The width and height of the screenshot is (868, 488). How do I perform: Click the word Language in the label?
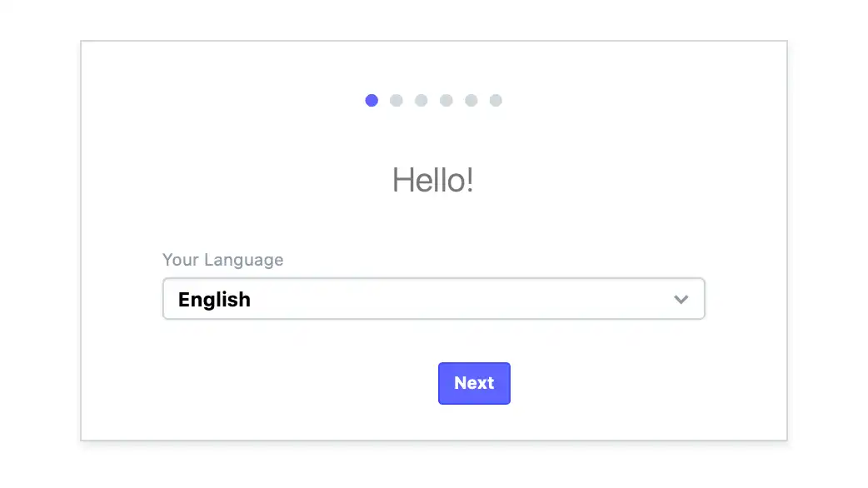coord(243,260)
